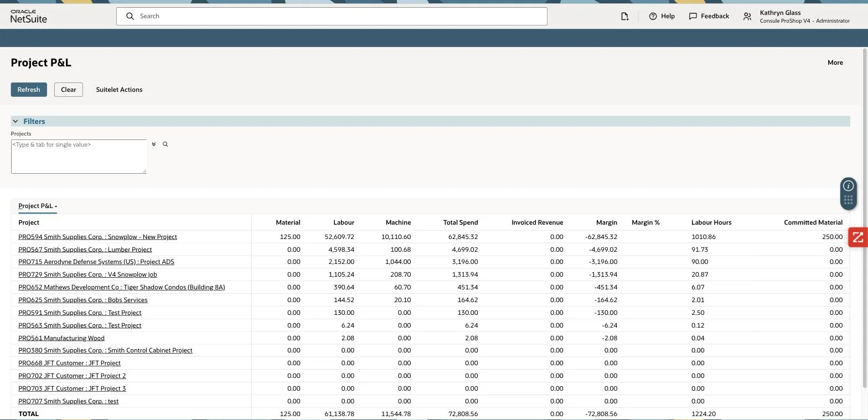
Task: Click the Refresh button
Action: pos(29,90)
